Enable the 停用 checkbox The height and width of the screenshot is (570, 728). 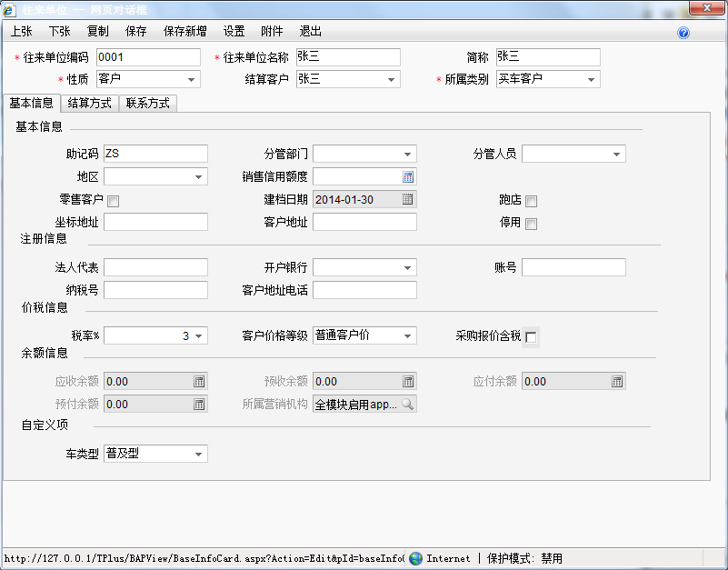point(531,224)
